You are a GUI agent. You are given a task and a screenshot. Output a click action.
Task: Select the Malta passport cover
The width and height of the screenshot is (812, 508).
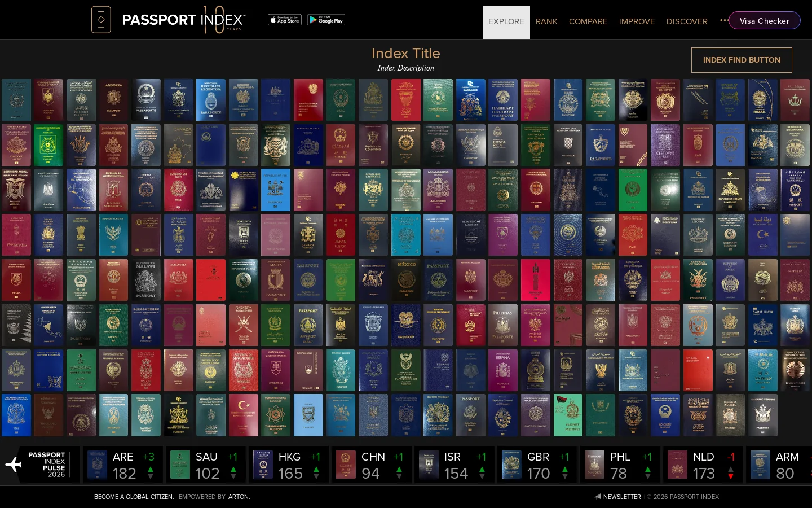[x=276, y=280]
